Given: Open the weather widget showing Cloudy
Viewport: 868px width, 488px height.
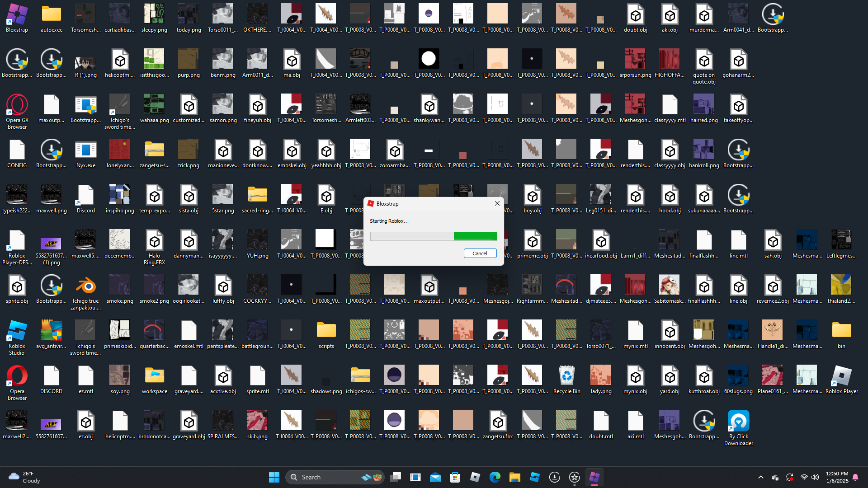Looking at the screenshot, I should point(25,477).
